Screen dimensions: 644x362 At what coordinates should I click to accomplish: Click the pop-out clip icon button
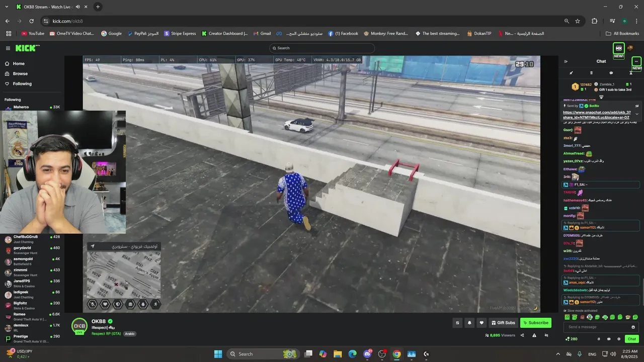point(457,323)
